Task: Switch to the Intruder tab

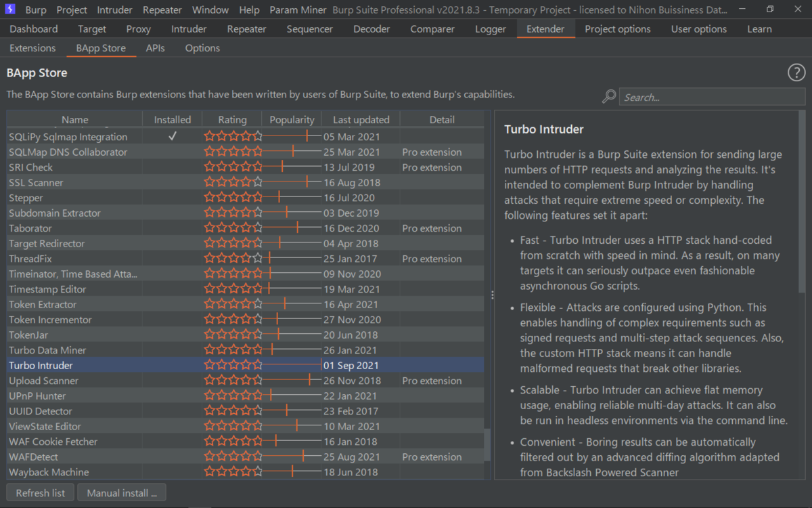Action: click(189, 29)
